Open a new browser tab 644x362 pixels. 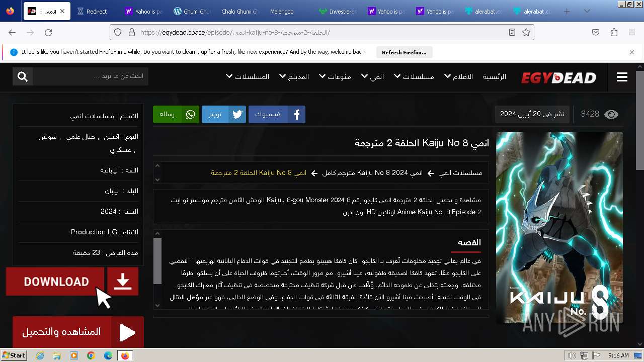tap(567, 11)
